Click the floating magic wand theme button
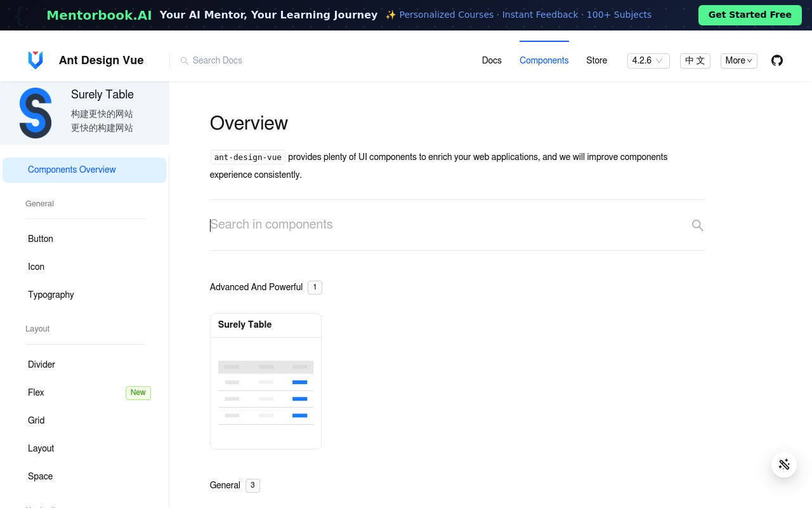Screen dimensions: 812x508 coord(784,464)
